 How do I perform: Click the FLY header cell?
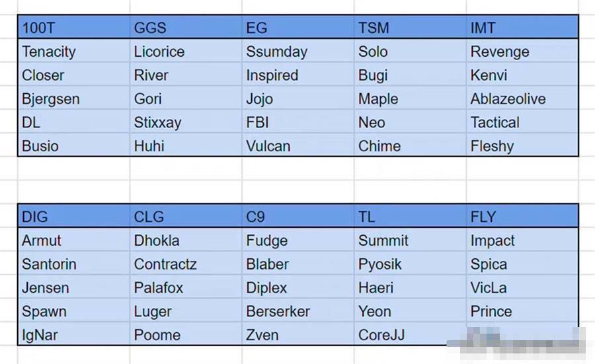(522, 216)
